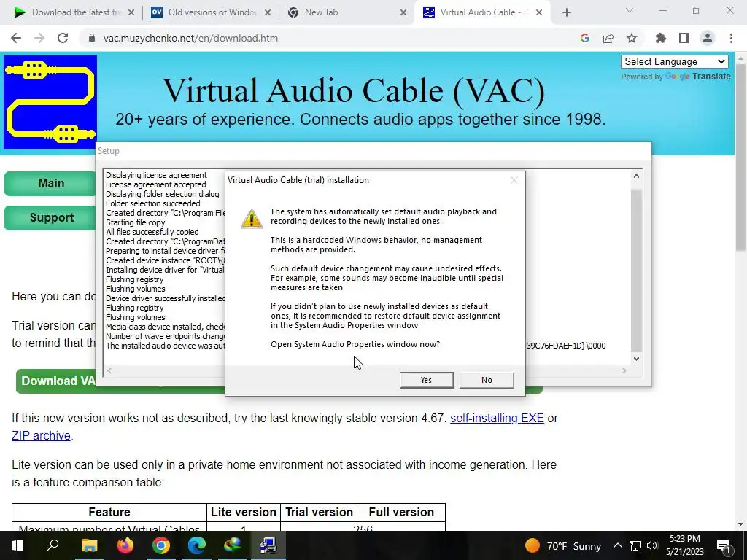Image resolution: width=747 pixels, height=560 pixels.
Task: Open the Chrome three-dot menu
Action: click(731, 38)
